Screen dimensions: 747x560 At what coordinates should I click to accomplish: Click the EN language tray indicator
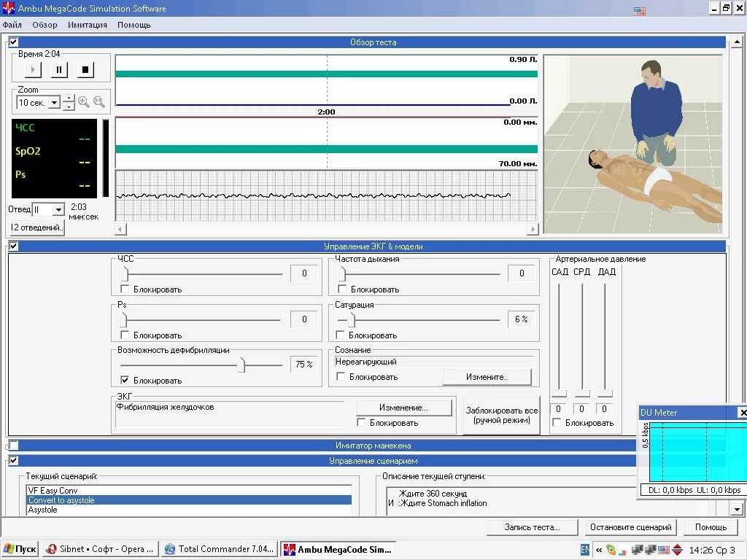pos(585,550)
